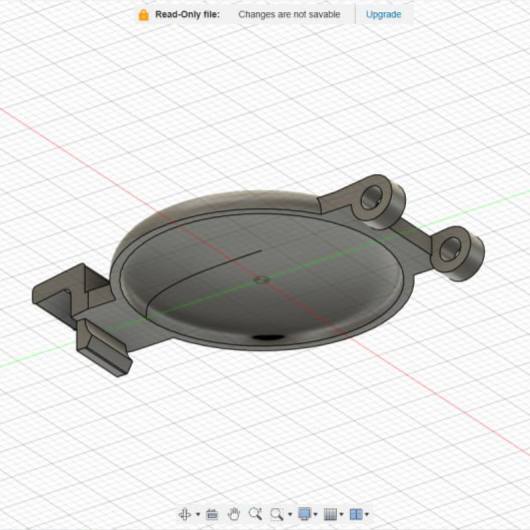
Task: Expand the Display Settings dropdown arrow
Action: pos(315,514)
